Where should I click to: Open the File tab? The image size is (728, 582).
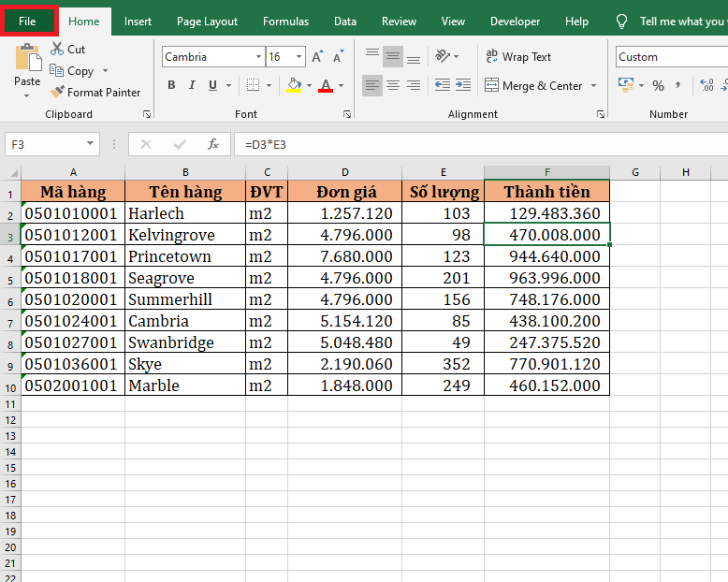pyautogui.click(x=28, y=22)
